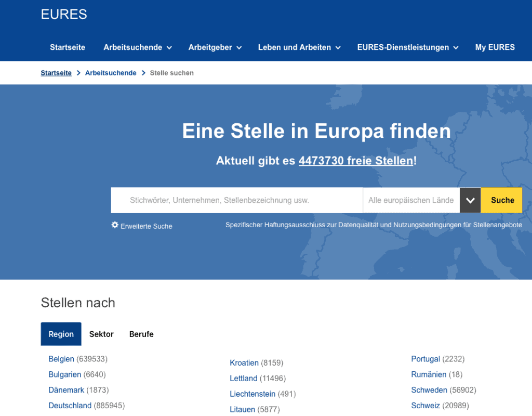Go to Startseite in the main navigation
The height and width of the screenshot is (416, 532).
click(x=68, y=47)
